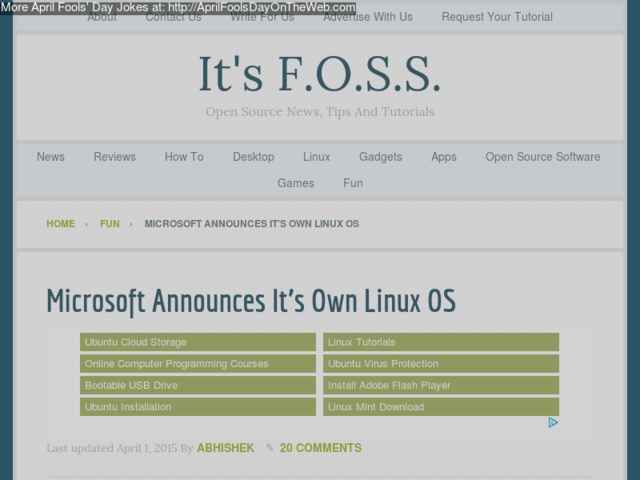Select How To in navigation bar
Screen dimensions: 640x480
click(184, 157)
